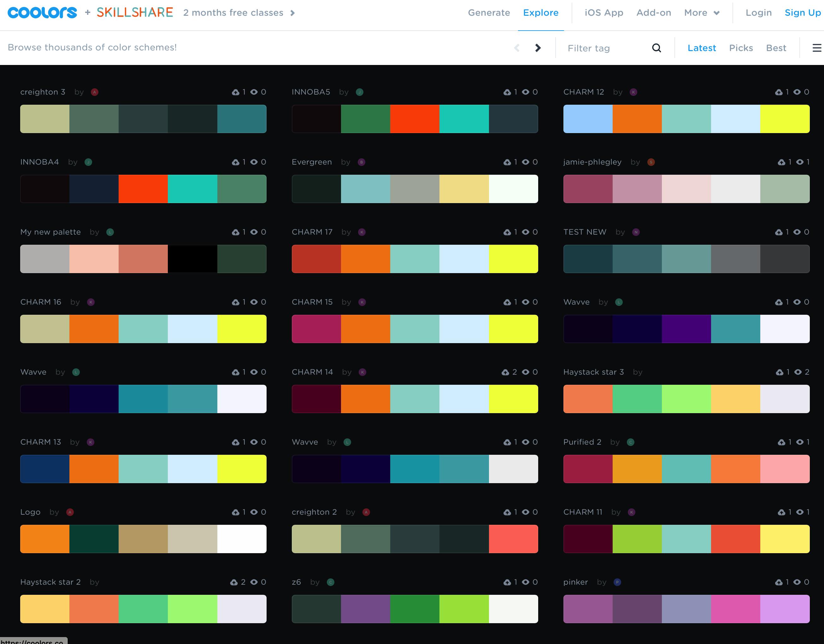This screenshot has width=824, height=644.
Task: Click save icon on CHARM 14 palette
Action: click(x=505, y=372)
